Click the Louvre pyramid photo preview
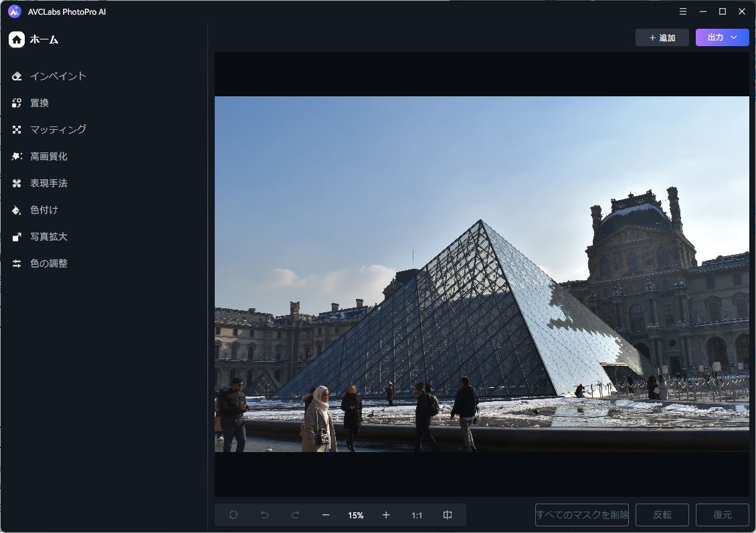The width and height of the screenshot is (756, 533). click(x=482, y=274)
